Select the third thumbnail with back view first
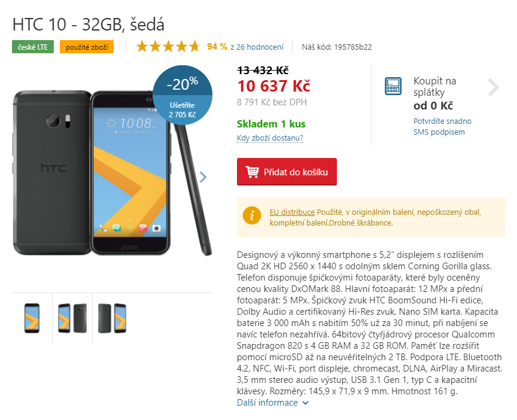 (x=112, y=318)
